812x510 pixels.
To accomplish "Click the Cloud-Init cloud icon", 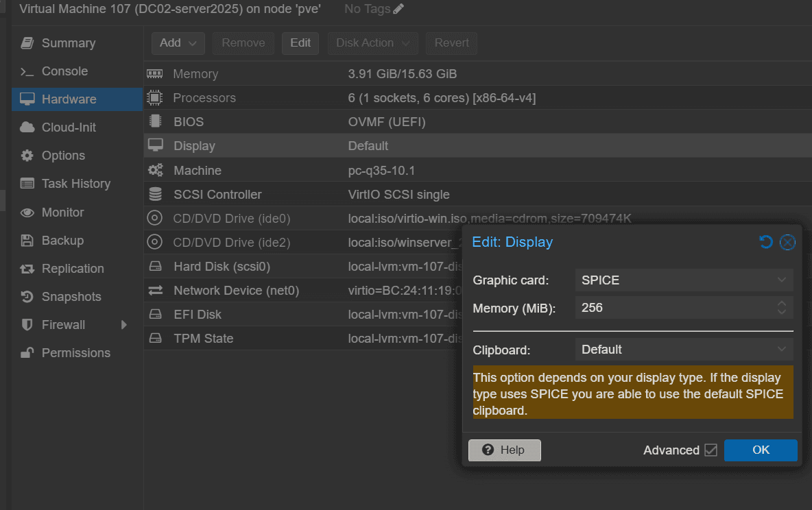I will click(x=27, y=127).
